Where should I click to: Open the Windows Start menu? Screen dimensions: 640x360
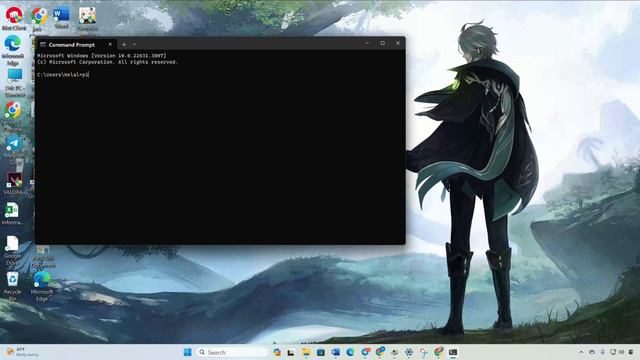(x=187, y=352)
